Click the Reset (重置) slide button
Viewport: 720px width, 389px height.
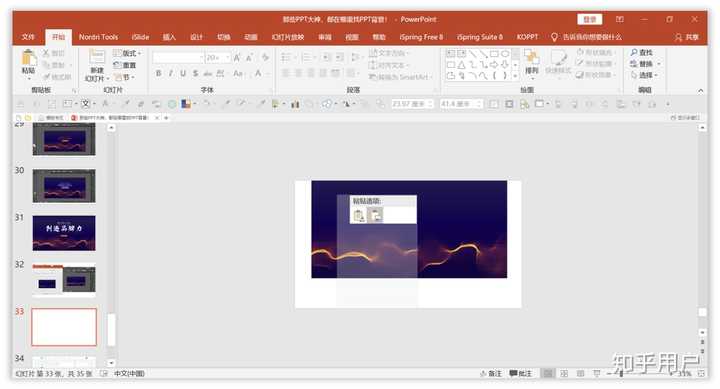pos(125,65)
